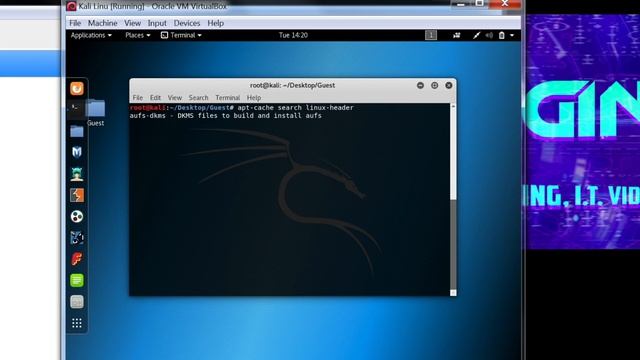Viewport: 640px width, 360px height.
Task: Open system menu arrow in top bar
Action: [x=512, y=35]
